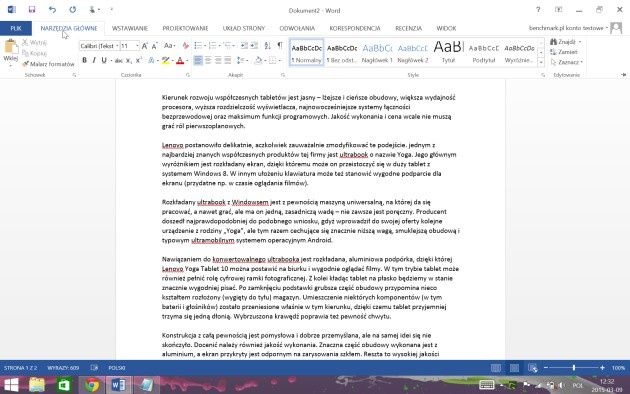The width and height of the screenshot is (630, 394).
Task: Switch to read mode view icon
Action: [x=496, y=368]
